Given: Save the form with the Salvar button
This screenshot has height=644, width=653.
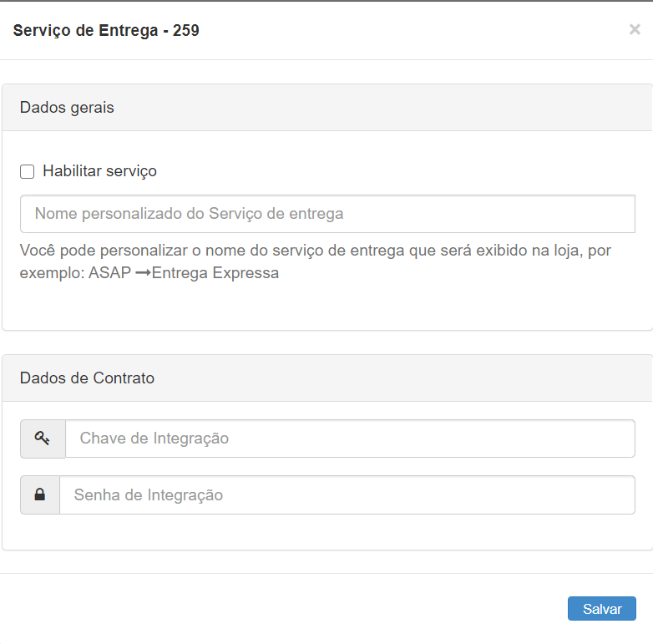Looking at the screenshot, I should [x=601, y=609].
